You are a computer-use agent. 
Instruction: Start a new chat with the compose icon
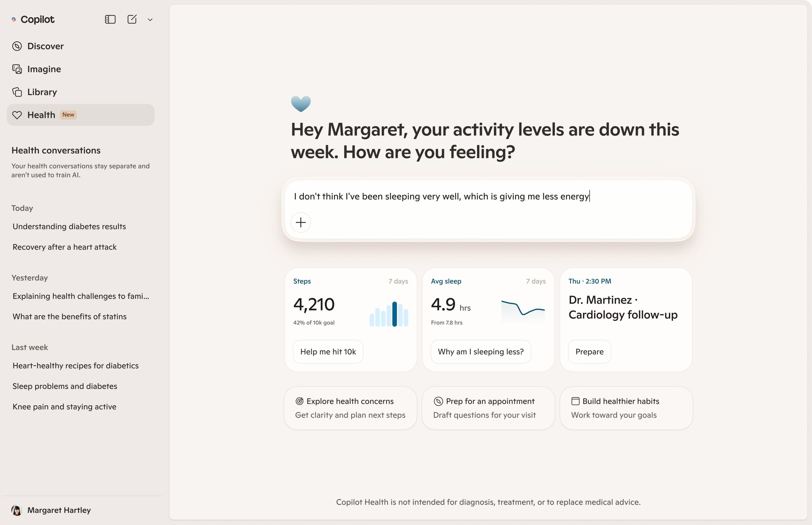(x=132, y=19)
